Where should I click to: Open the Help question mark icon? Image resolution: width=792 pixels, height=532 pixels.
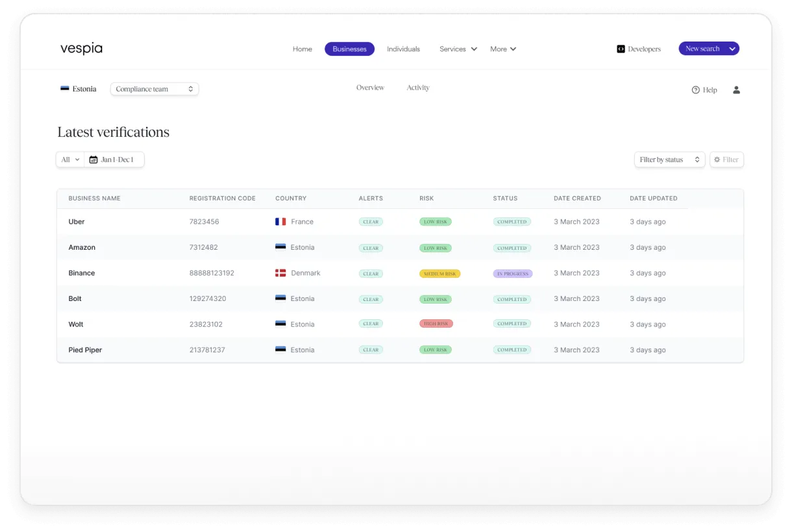[x=695, y=90]
